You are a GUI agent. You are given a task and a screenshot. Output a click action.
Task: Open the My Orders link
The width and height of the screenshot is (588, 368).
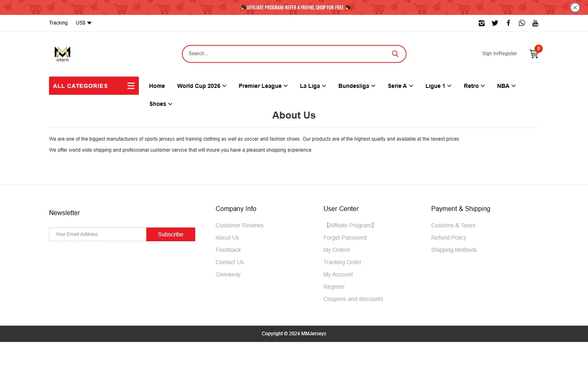[337, 250]
